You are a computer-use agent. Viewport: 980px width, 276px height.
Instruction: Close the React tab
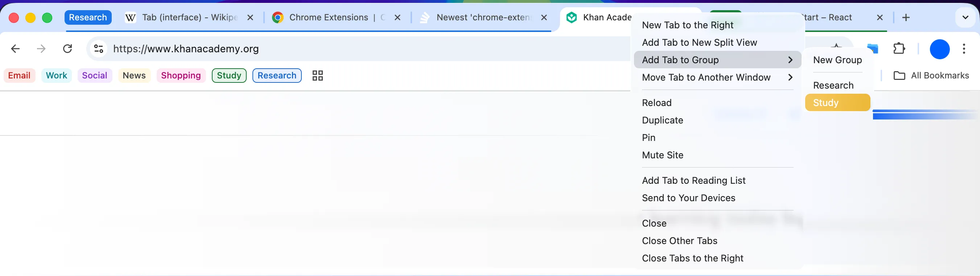[880, 17]
